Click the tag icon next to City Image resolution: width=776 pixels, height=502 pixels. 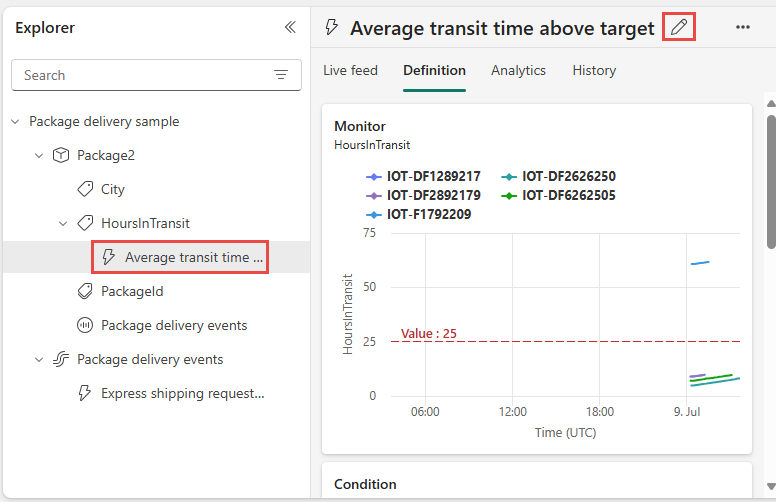[85, 189]
